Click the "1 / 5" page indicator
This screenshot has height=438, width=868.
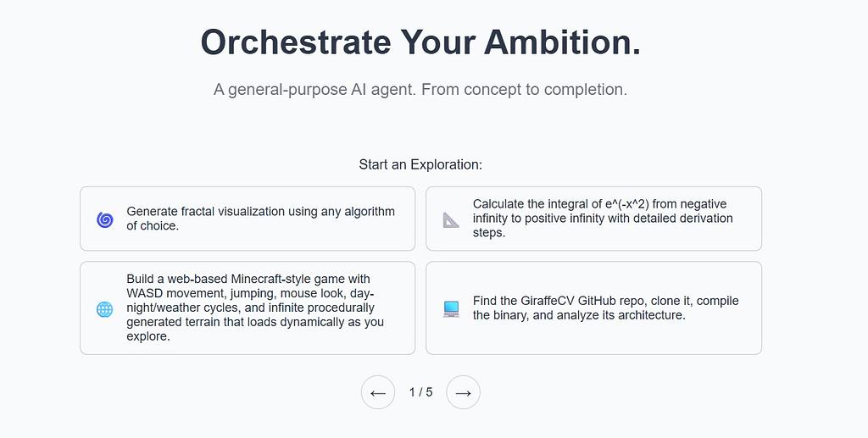click(420, 392)
